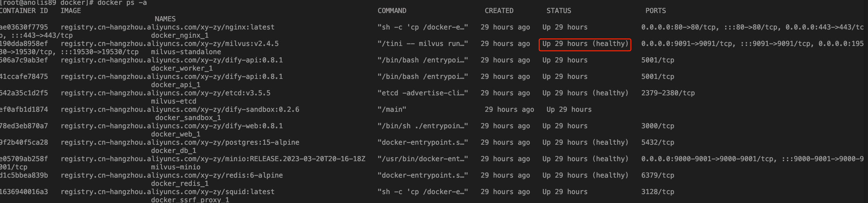Click the postgres:15-alpine image path
The height and width of the screenshot is (203, 868).
180,143
